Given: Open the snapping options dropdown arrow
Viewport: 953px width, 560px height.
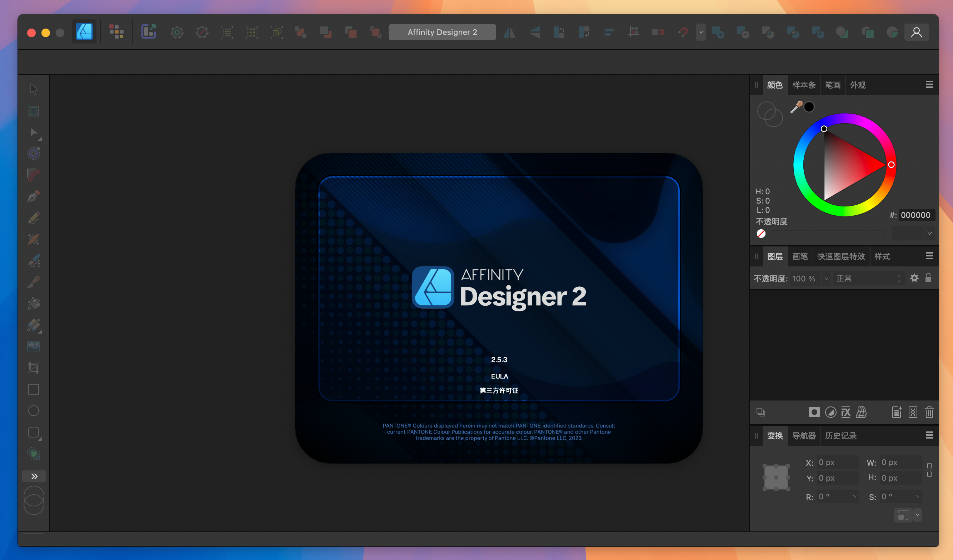Looking at the screenshot, I should 701,32.
